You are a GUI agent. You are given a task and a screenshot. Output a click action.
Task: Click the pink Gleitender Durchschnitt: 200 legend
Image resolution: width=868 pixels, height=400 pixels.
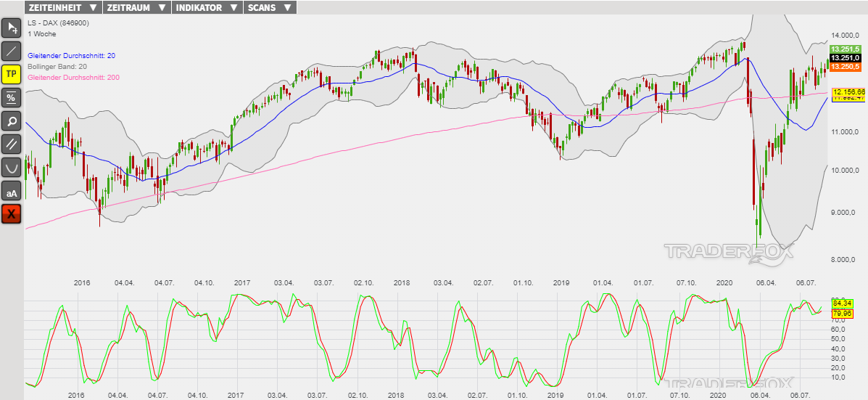tap(73, 78)
